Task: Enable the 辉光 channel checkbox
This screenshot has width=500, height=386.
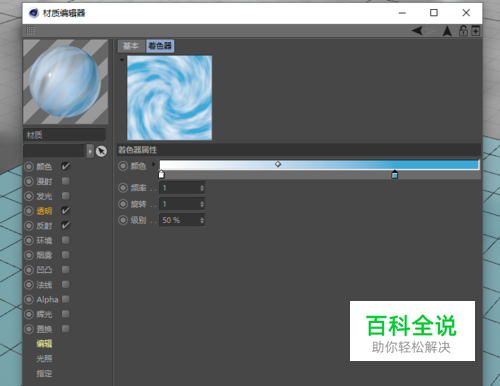Action: (x=66, y=314)
